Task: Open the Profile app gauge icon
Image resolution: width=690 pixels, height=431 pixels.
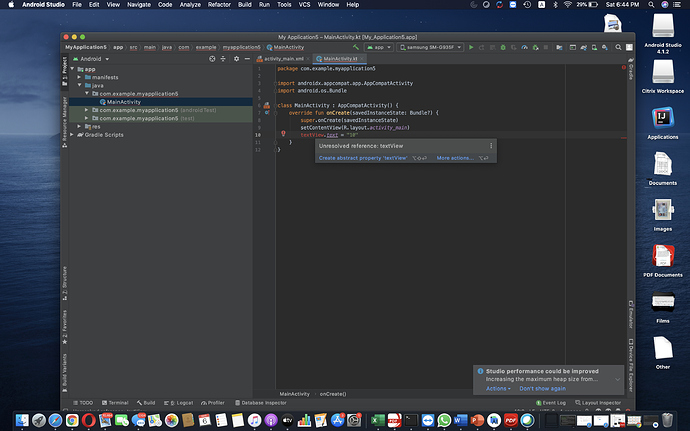Action: click(x=525, y=47)
